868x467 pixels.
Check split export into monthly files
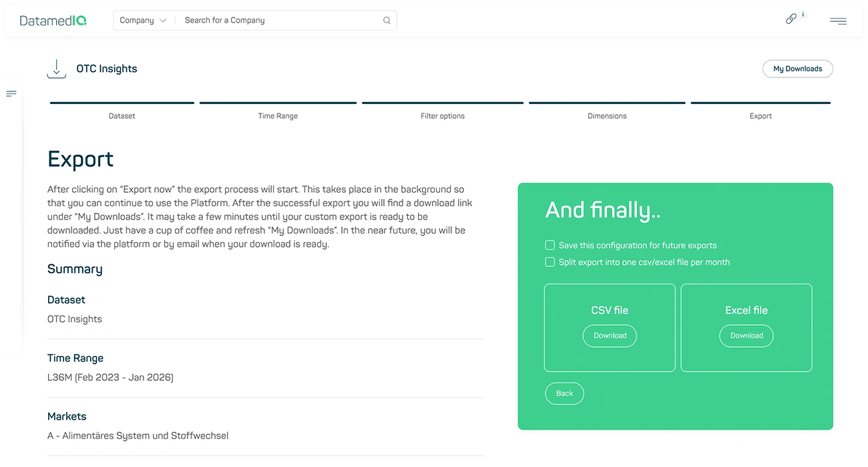pyautogui.click(x=550, y=262)
